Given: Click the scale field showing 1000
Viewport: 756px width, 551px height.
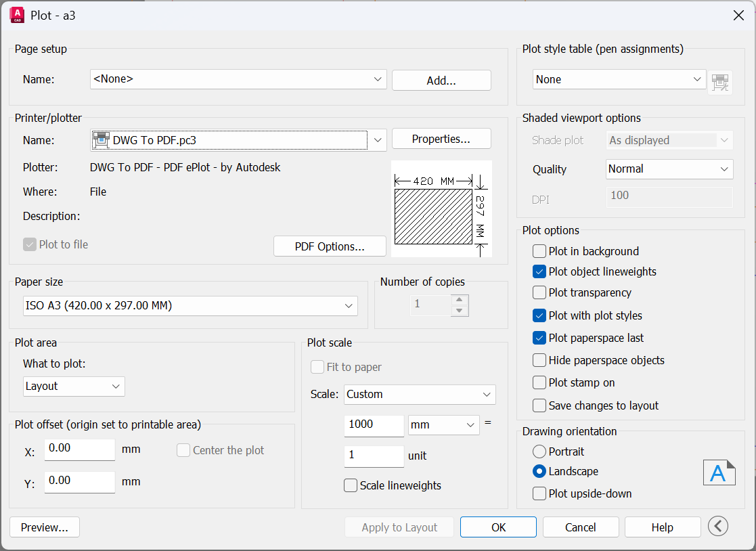Looking at the screenshot, I should [x=374, y=424].
